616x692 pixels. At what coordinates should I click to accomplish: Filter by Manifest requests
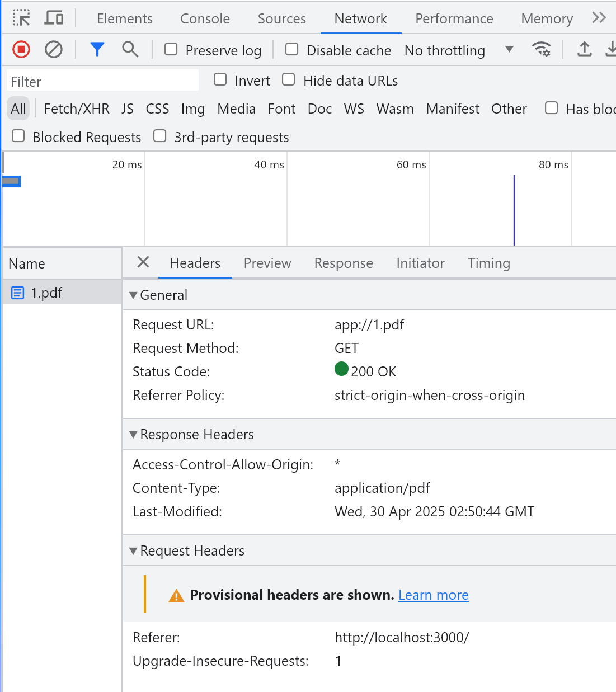coord(453,109)
